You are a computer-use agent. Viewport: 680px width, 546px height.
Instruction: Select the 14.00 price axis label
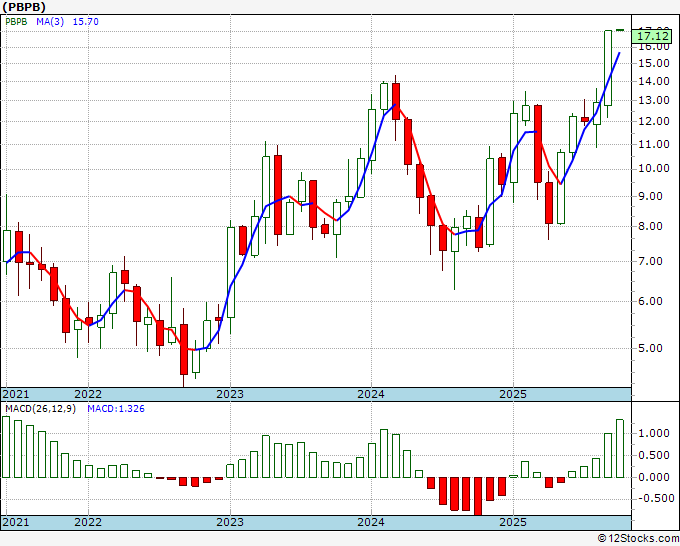pyautogui.click(x=654, y=81)
